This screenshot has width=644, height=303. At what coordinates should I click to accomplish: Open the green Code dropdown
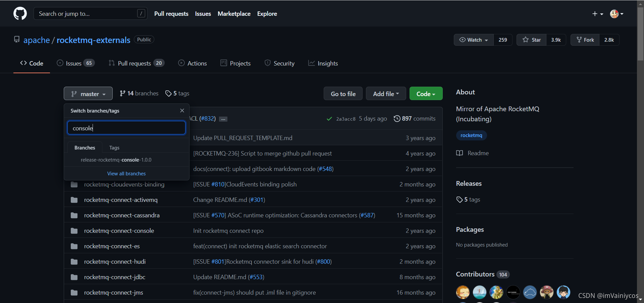[426, 94]
